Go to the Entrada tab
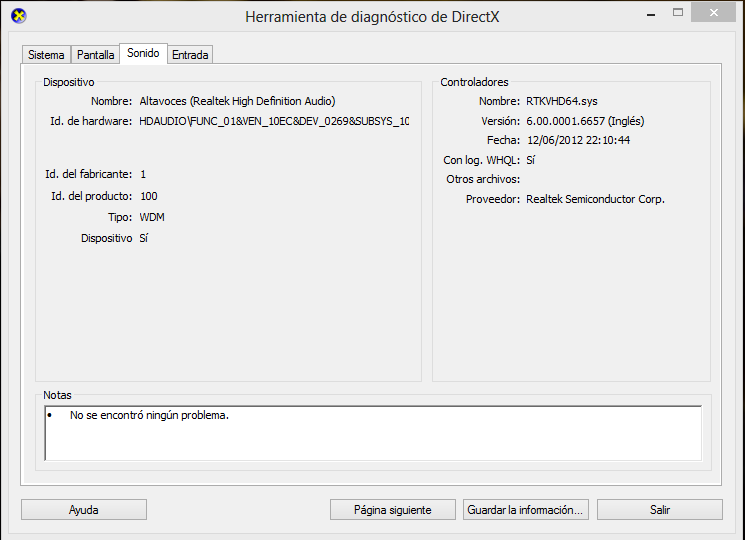This screenshot has height=540, width=745. (x=190, y=55)
